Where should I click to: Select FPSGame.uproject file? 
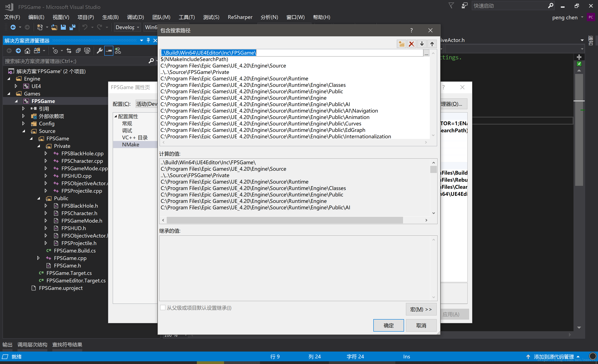tap(61, 288)
